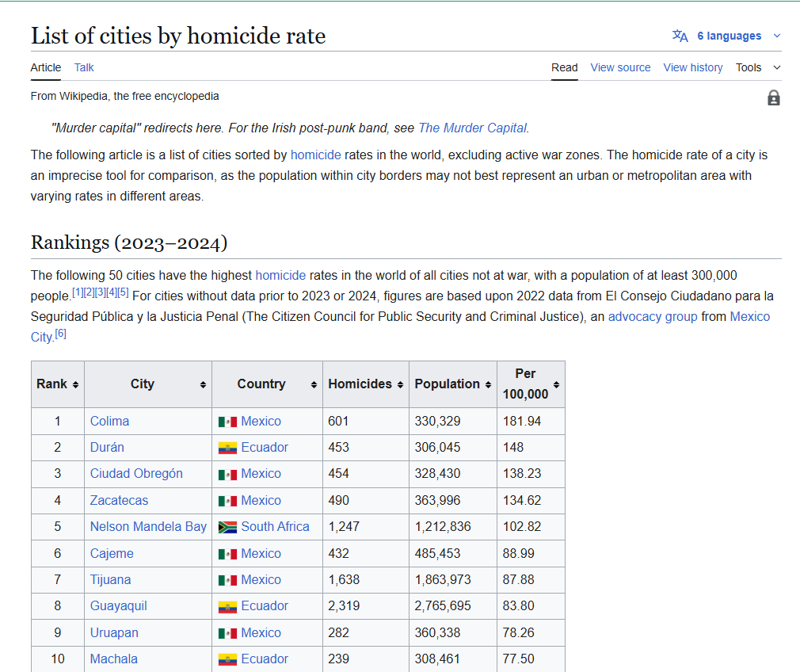The image size is (800, 672).
Task: Click the Mexico flag in Tijuana row
Action: (227, 580)
